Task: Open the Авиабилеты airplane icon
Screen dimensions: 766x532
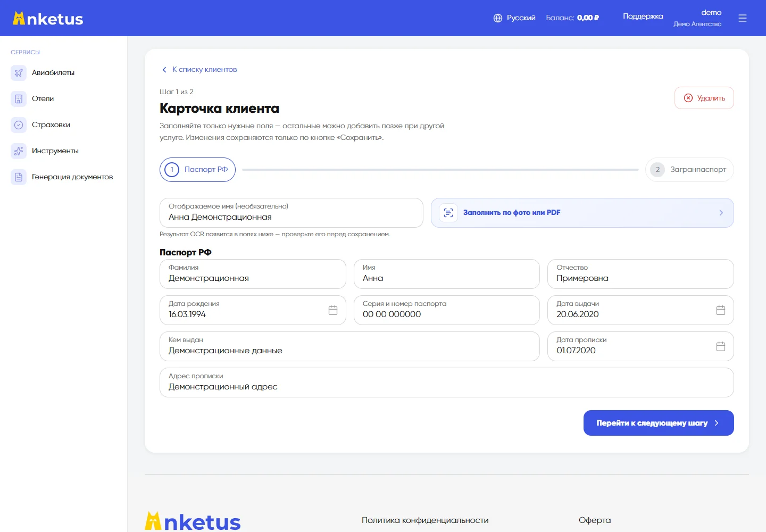Action: click(x=19, y=73)
